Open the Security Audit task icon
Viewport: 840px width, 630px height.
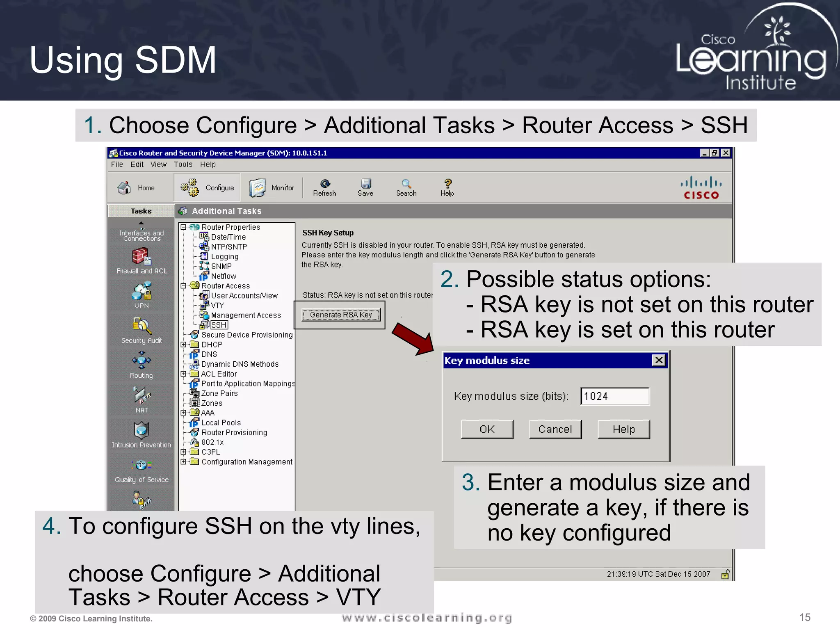coord(142,326)
